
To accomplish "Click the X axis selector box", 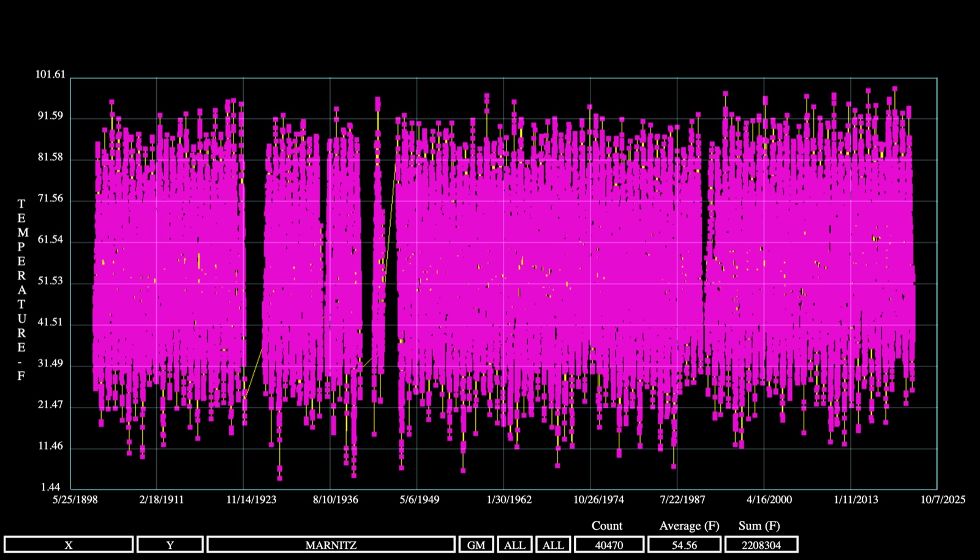I will (69, 545).
